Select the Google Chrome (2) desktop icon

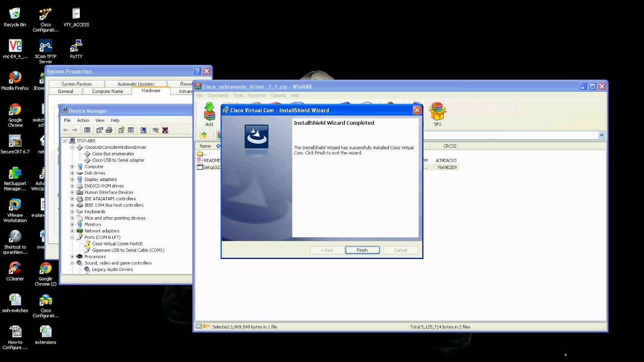(45, 274)
